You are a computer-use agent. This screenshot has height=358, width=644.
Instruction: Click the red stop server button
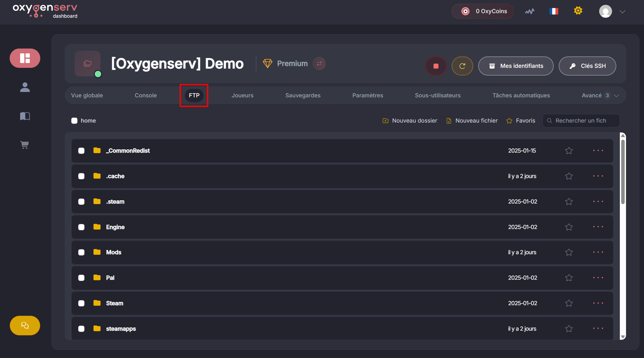point(436,66)
